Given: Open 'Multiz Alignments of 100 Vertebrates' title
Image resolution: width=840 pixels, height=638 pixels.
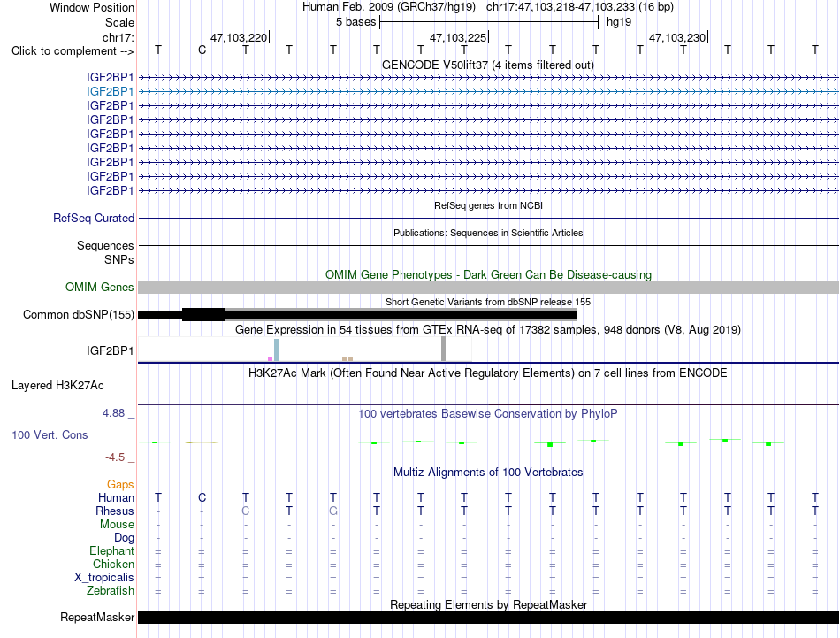Looking at the screenshot, I should (488, 473).
